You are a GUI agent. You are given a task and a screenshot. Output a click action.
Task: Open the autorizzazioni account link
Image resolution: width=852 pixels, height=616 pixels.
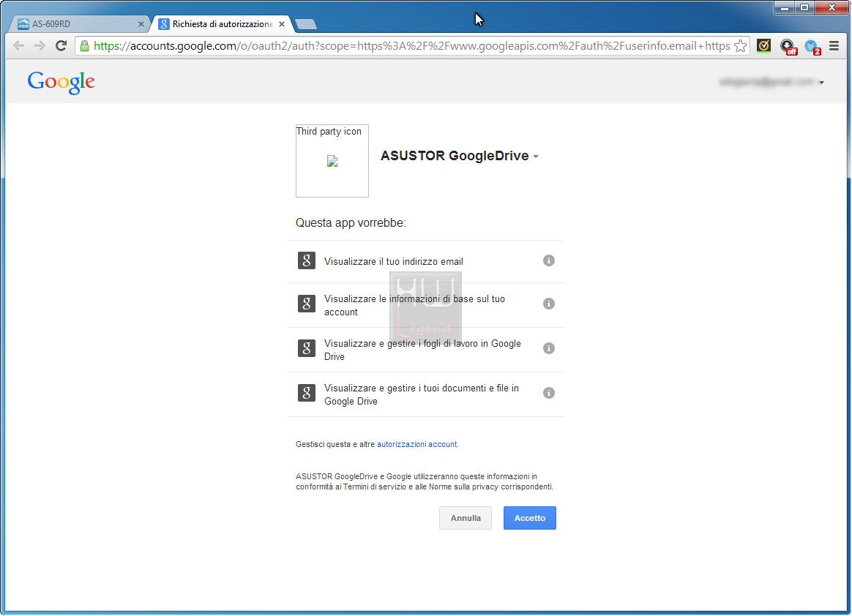tap(416, 444)
